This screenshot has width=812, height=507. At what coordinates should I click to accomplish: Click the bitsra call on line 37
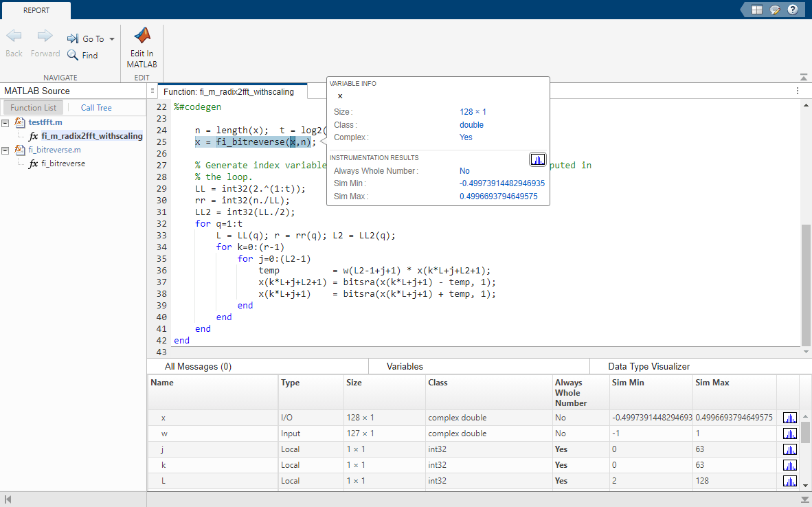click(359, 282)
